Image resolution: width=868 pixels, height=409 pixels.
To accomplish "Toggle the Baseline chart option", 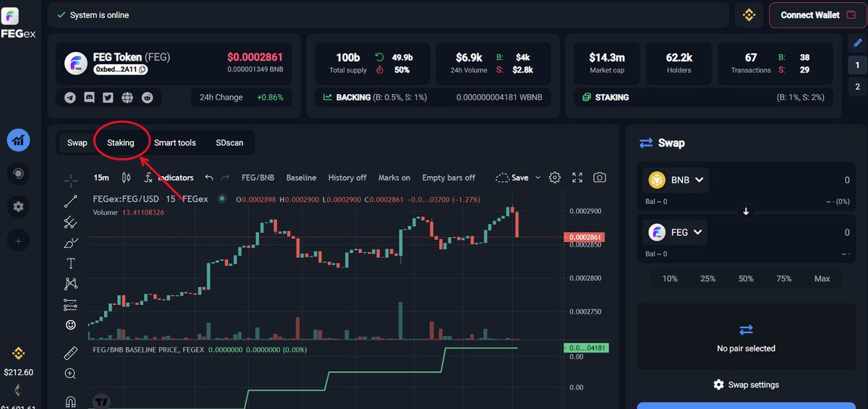I will 301,178.
